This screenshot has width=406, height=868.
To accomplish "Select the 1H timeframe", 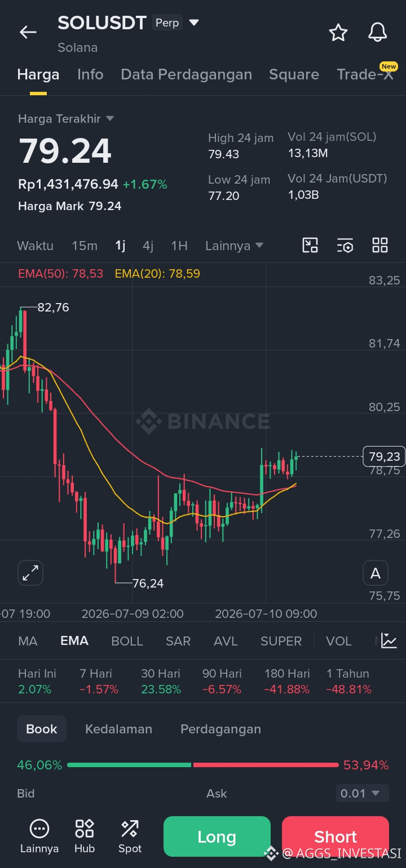I will point(179,246).
